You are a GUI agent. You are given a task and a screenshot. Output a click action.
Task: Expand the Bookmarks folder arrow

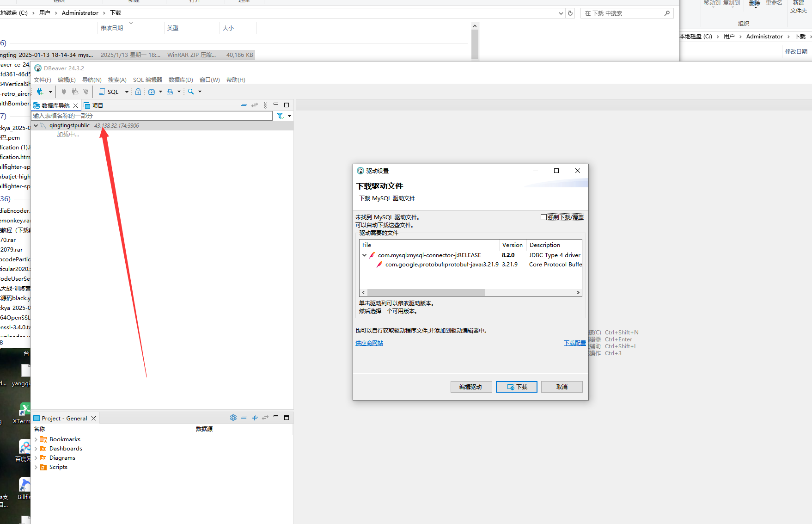pos(36,439)
